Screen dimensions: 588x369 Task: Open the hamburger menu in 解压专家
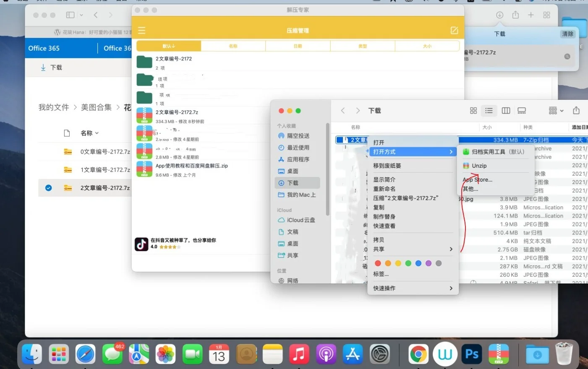pyautogui.click(x=141, y=31)
